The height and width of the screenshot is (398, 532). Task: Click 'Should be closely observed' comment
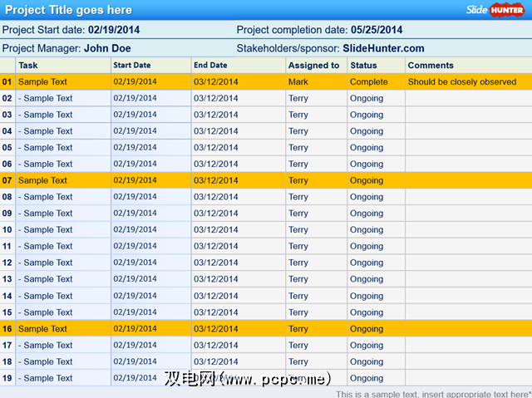pos(462,81)
